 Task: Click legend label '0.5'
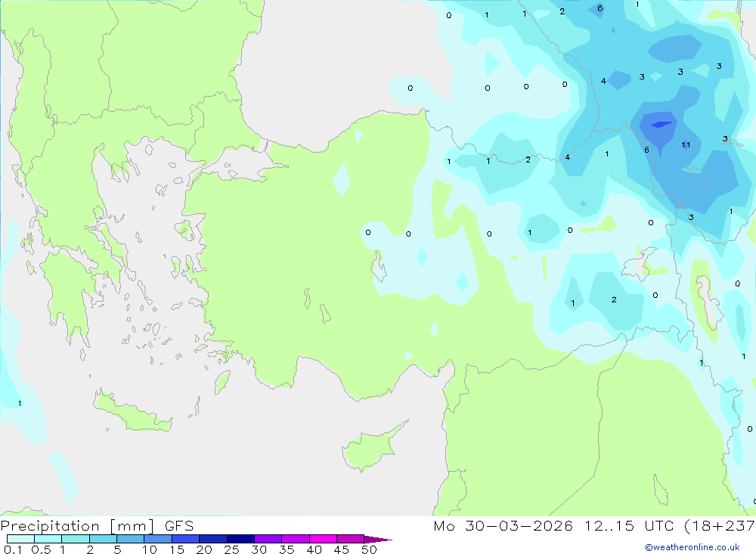(41, 549)
